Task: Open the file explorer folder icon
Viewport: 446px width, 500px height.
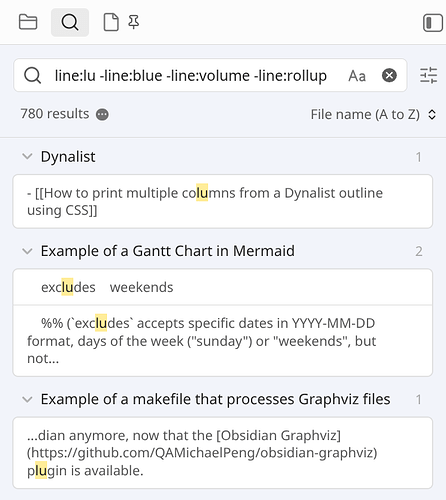Action: [x=28, y=22]
